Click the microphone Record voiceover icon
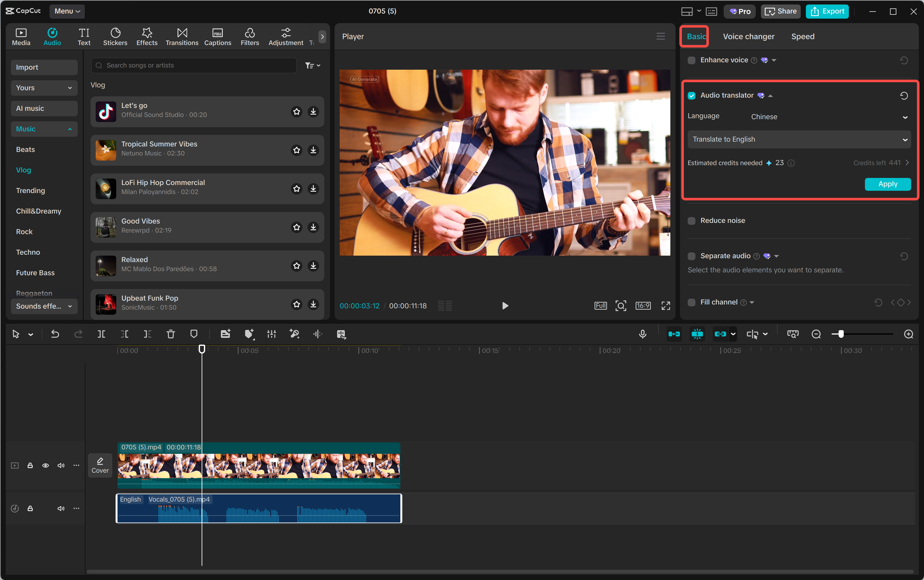Viewport: 924px width, 580px height. tap(642, 334)
